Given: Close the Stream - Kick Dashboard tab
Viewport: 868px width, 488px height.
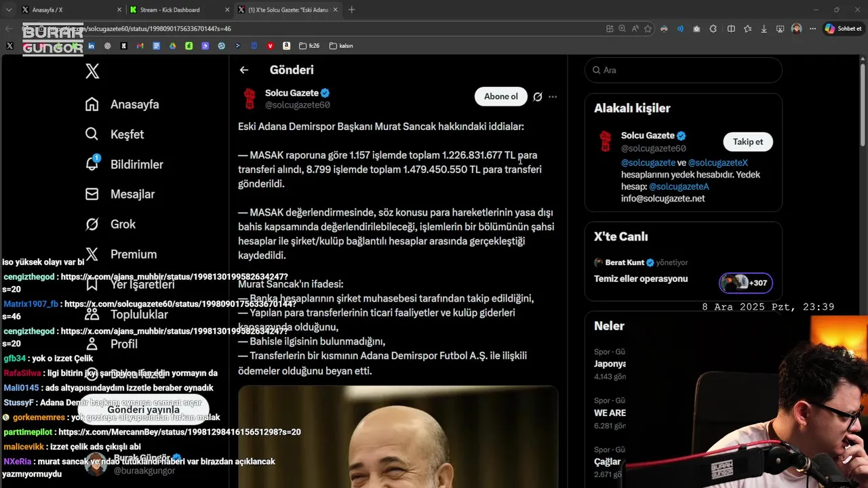Looking at the screenshot, I should [226, 9].
